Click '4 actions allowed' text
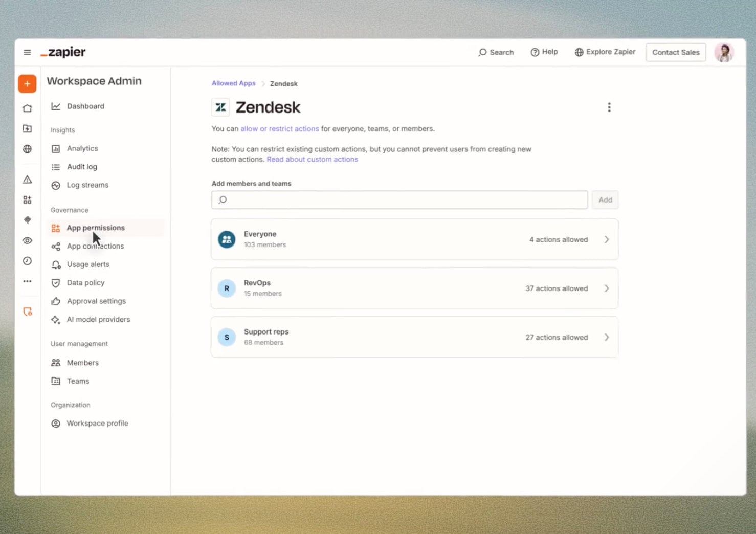Screen dimensions: 756x534 point(559,239)
